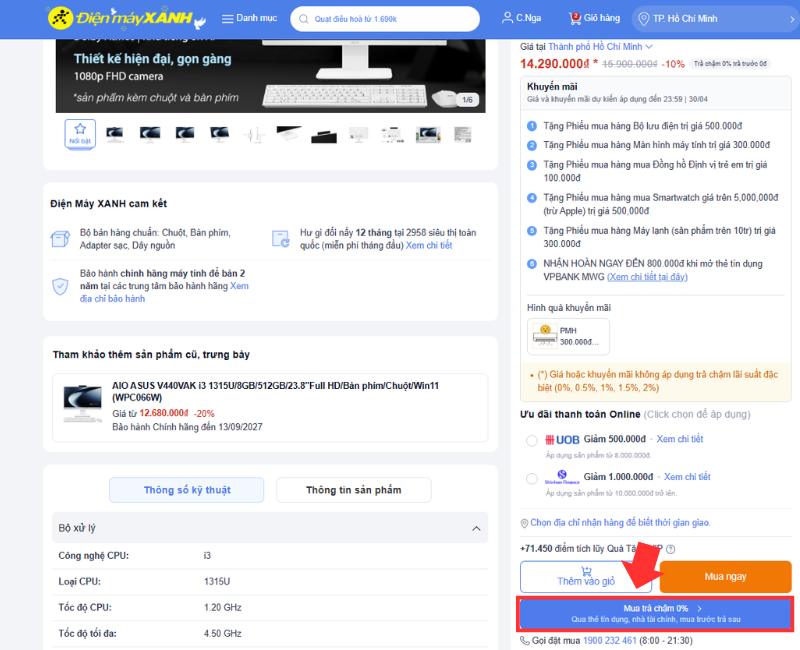
Task: Open the C.Nga account icon
Action: [x=521, y=18]
